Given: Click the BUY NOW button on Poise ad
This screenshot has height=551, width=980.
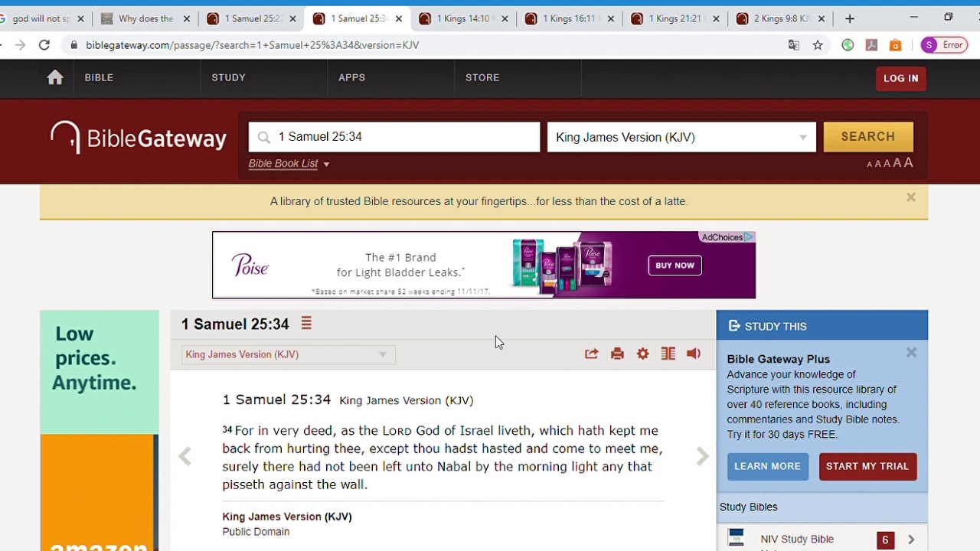Looking at the screenshot, I should click(675, 266).
